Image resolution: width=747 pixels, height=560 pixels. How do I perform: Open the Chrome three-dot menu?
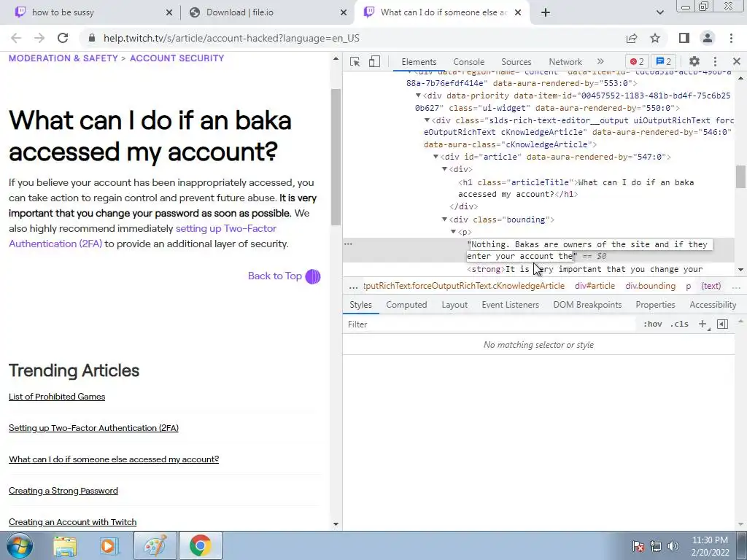pos(731,38)
